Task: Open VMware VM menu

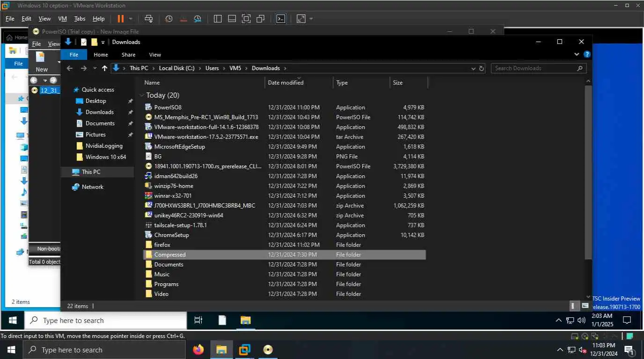Action: 62,19
